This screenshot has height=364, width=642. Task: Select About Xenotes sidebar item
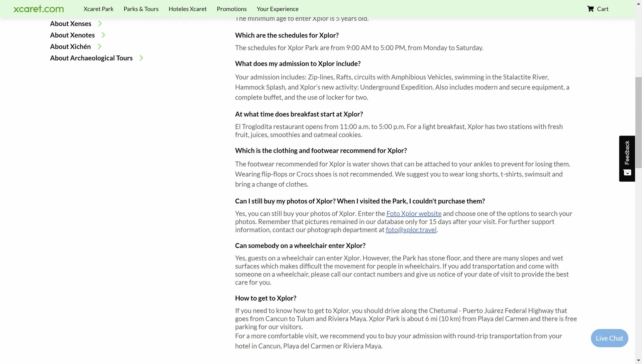[x=72, y=35]
